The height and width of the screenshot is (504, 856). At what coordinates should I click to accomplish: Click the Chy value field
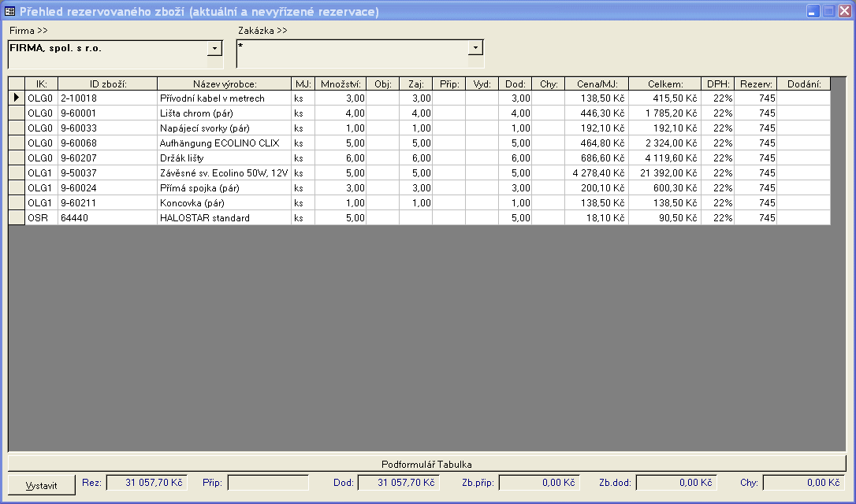[x=802, y=483]
